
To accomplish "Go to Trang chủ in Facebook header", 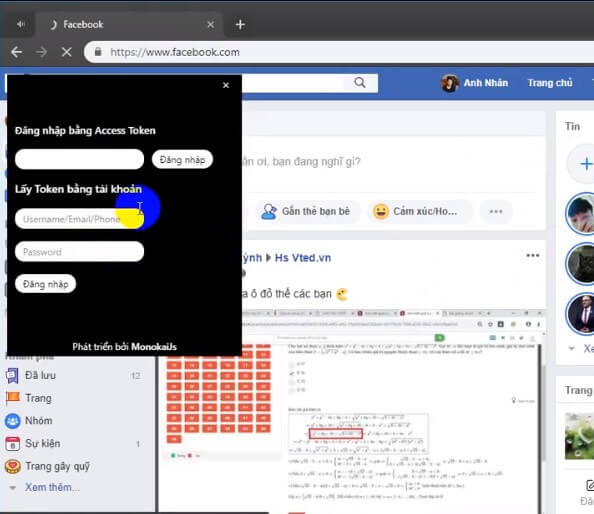I will pyautogui.click(x=550, y=83).
